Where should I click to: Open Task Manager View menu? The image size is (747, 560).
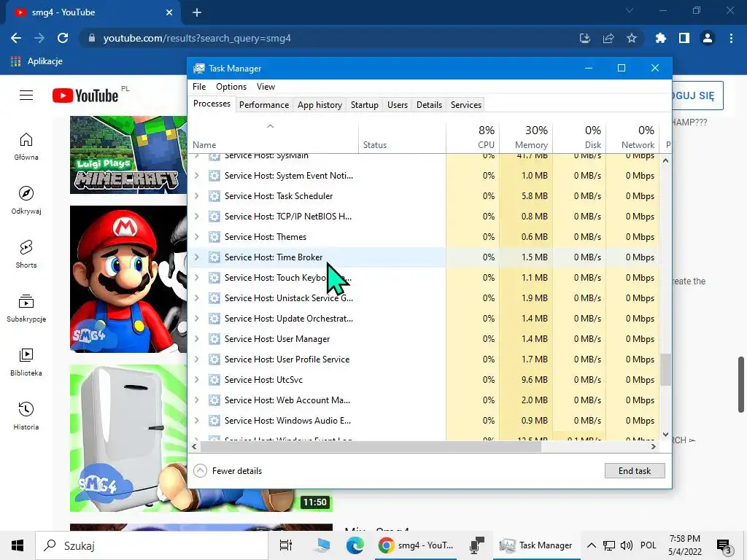point(266,87)
